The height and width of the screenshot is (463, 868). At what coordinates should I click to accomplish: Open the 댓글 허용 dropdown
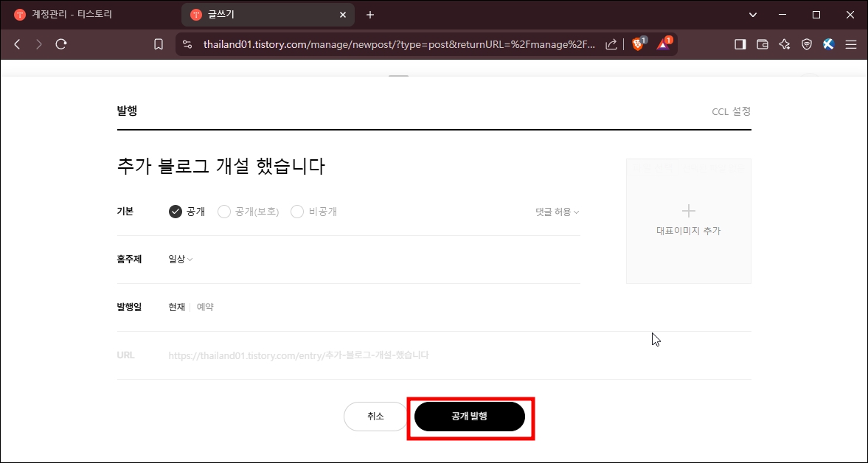point(556,211)
